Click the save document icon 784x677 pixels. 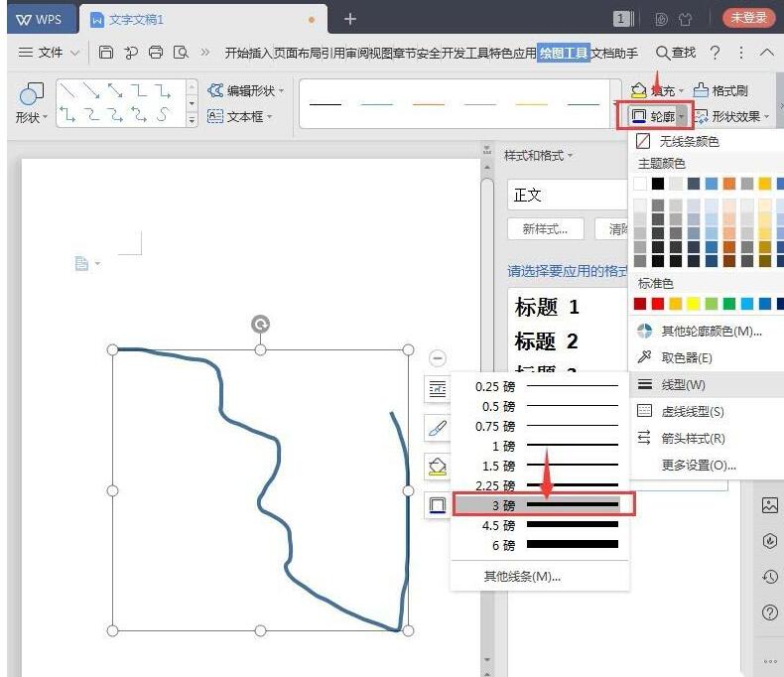[106, 52]
